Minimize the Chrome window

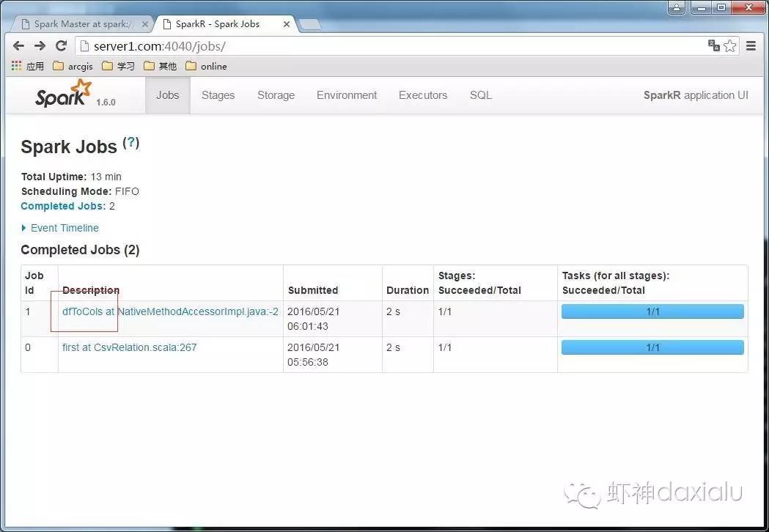coord(702,7)
